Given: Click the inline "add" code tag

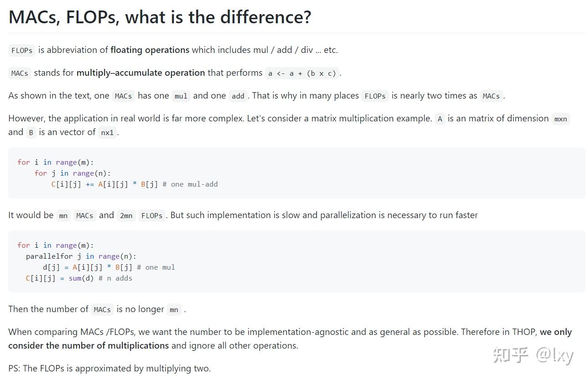Looking at the screenshot, I should click(x=238, y=96).
